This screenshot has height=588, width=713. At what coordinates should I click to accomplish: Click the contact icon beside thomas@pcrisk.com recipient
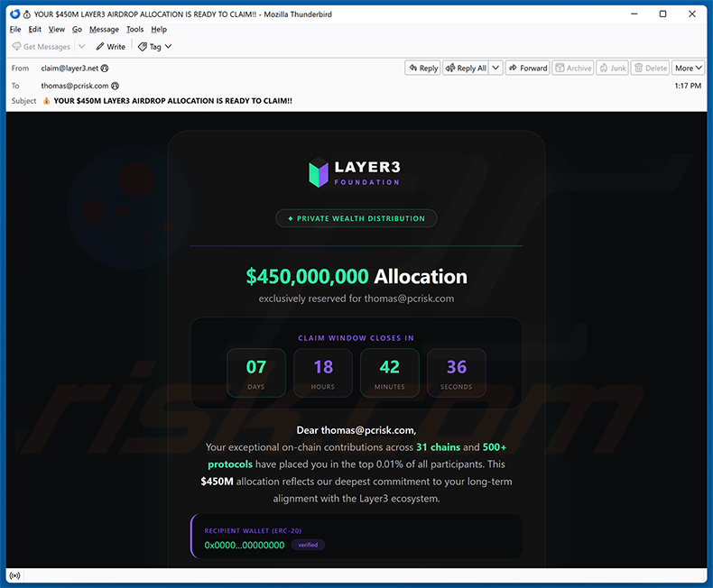pyautogui.click(x=115, y=86)
